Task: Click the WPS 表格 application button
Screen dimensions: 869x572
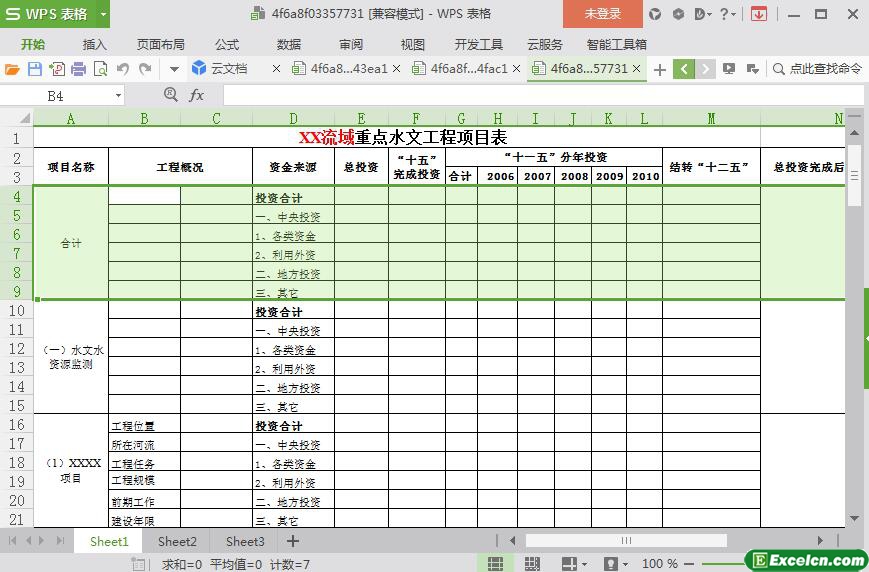Action: pyautogui.click(x=48, y=14)
